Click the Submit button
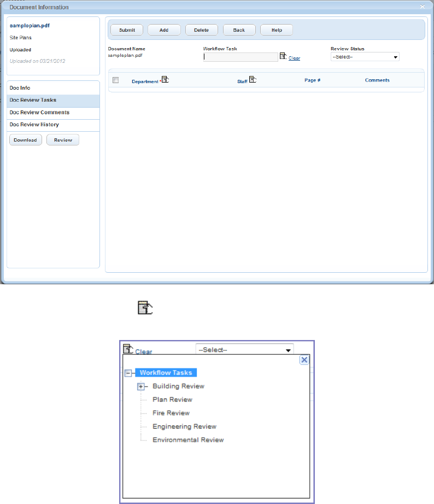Image resolution: width=434 pixels, height=504 pixels. tap(127, 30)
